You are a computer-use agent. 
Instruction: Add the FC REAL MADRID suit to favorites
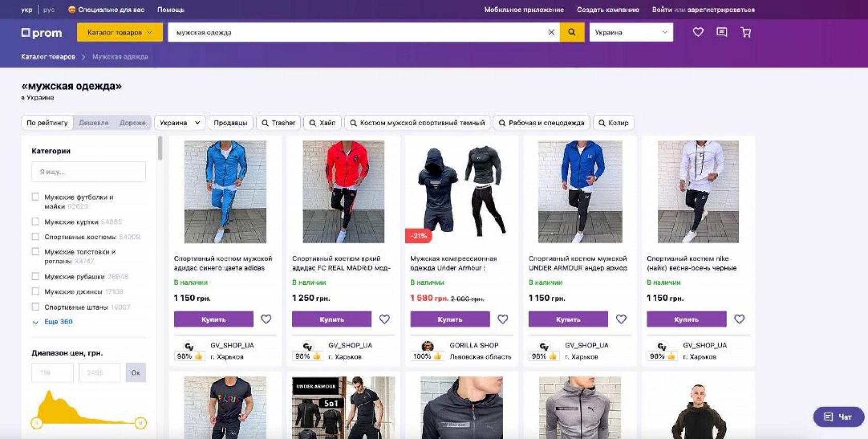point(384,319)
